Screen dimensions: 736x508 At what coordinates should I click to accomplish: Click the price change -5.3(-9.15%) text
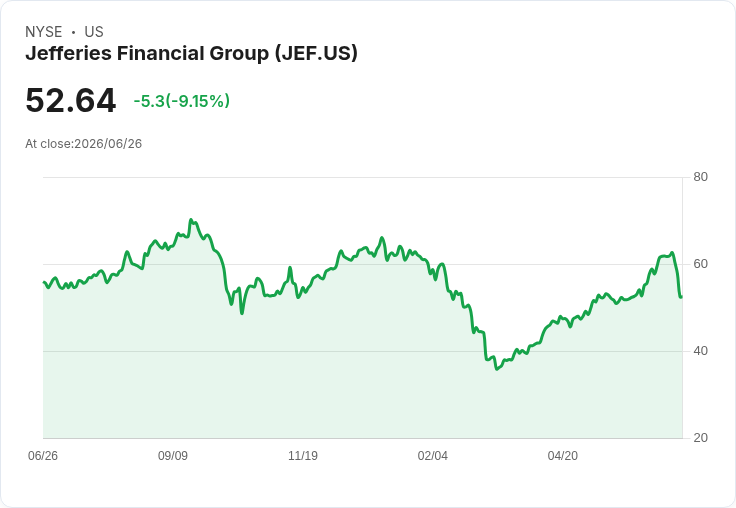182,101
